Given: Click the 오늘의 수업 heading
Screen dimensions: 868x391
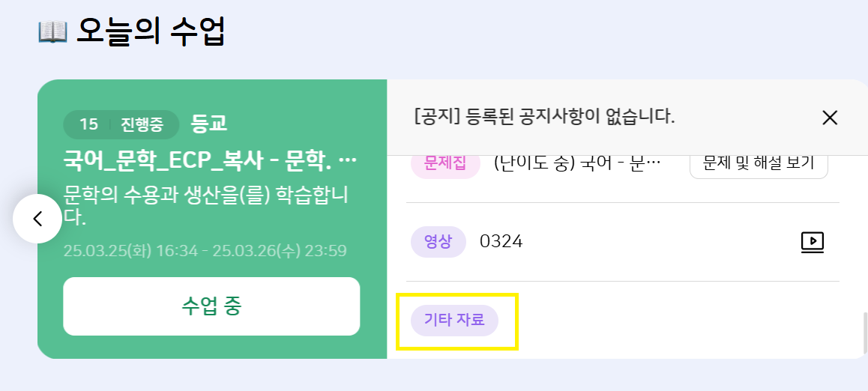Looking at the screenshot, I should (x=150, y=31).
